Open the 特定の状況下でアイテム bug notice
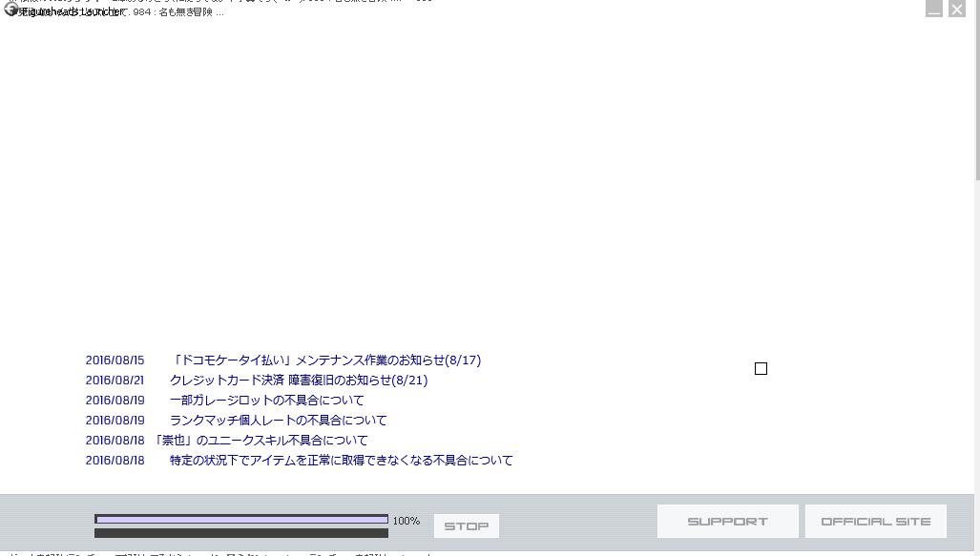The width and height of the screenshot is (980, 556). coord(342,461)
